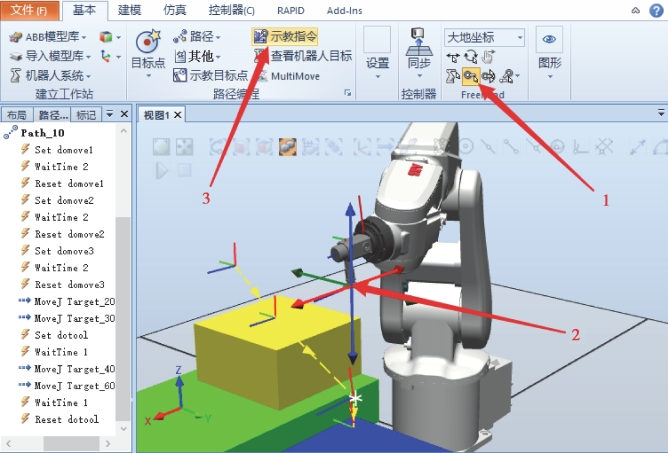Toggle the highlighted jog linear tool
668x453 pixels.
click(x=471, y=76)
